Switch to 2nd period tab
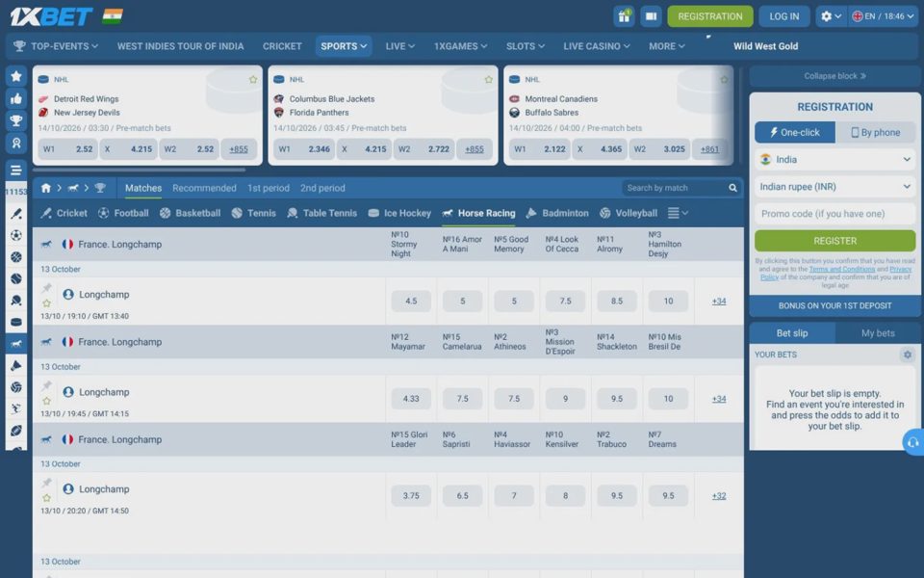The image size is (924, 578). coord(323,188)
